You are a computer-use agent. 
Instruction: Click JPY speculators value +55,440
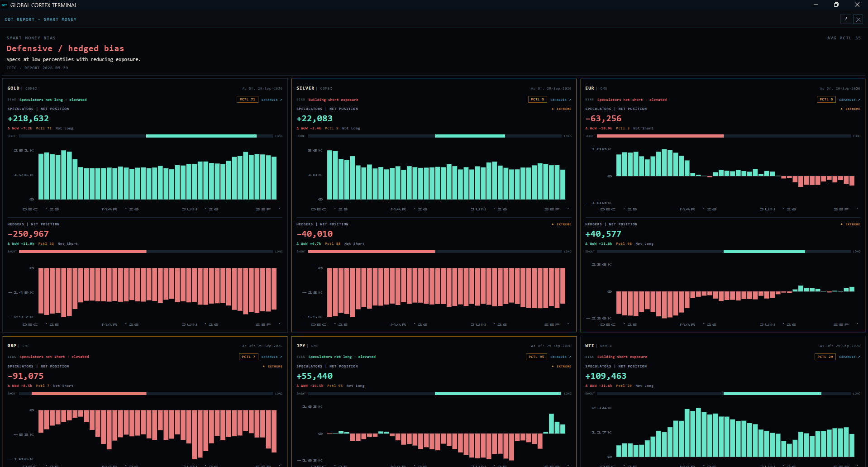point(315,376)
